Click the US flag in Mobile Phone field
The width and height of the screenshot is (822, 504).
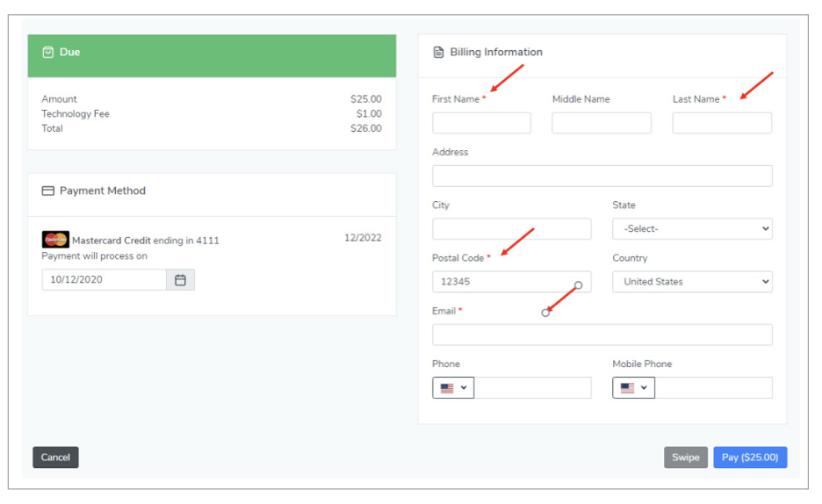pos(627,388)
